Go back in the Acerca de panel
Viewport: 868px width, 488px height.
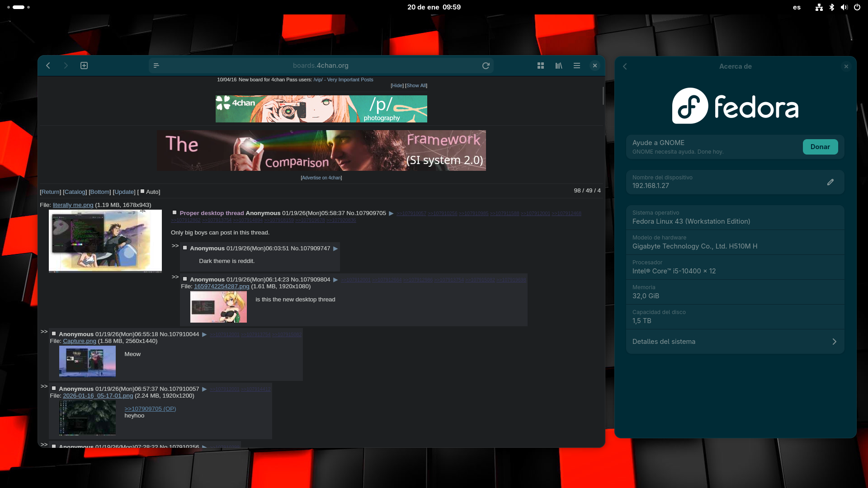(x=625, y=66)
